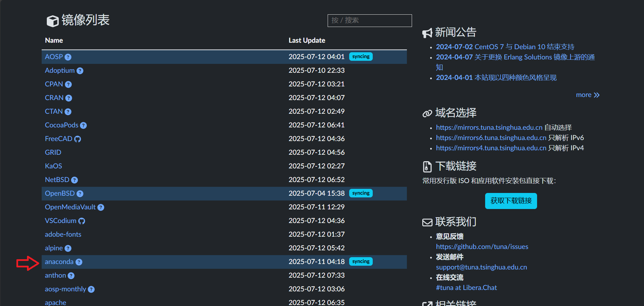Screen dimensions: 644x306
Task: Click the syncing badge on the anaconda row
Action: (x=361, y=262)
